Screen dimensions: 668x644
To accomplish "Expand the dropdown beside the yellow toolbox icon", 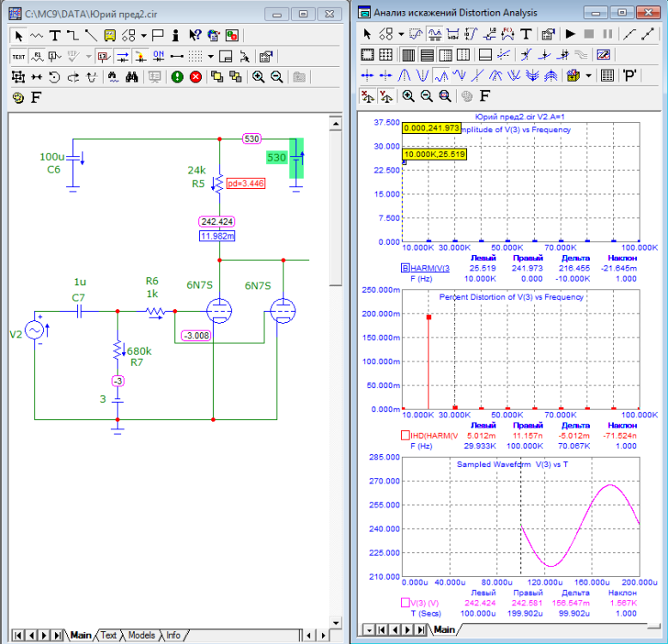I will 589,76.
